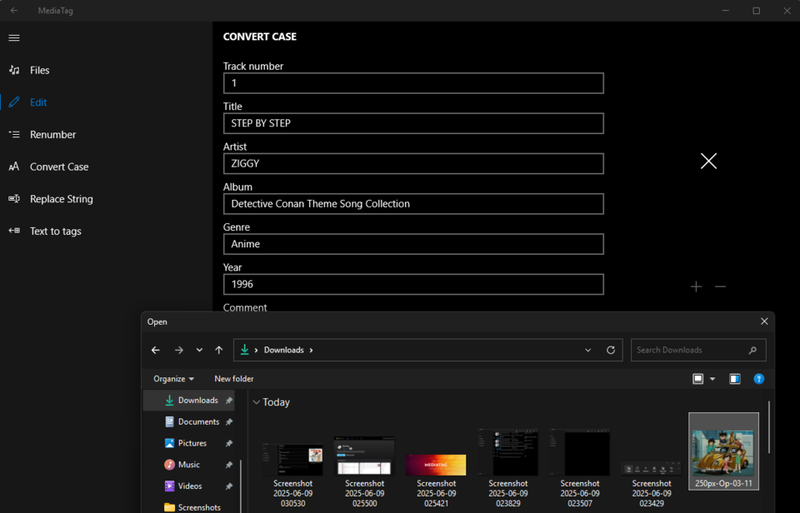Click the Replace String icon
This screenshot has width=800, height=513.
(14, 199)
